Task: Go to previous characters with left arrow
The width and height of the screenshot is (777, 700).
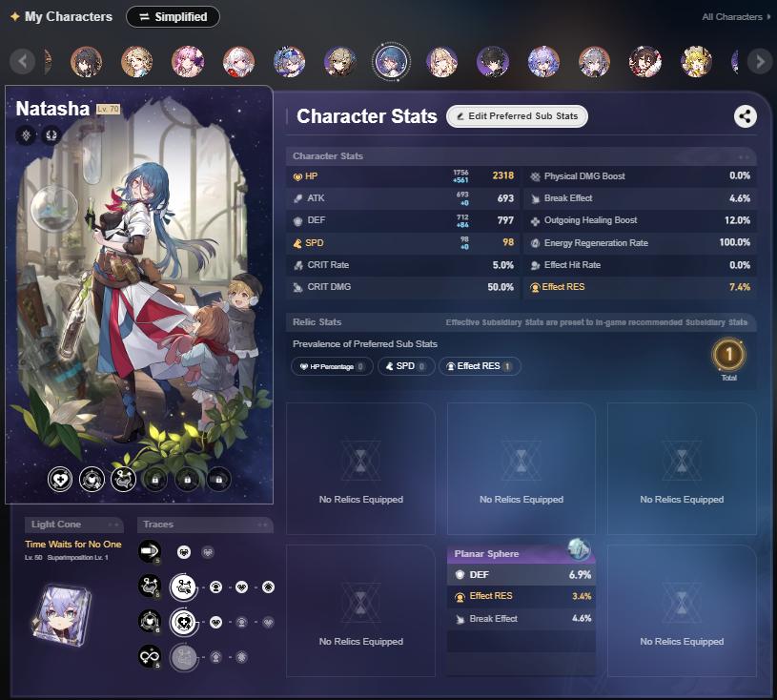Action: coord(22,61)
